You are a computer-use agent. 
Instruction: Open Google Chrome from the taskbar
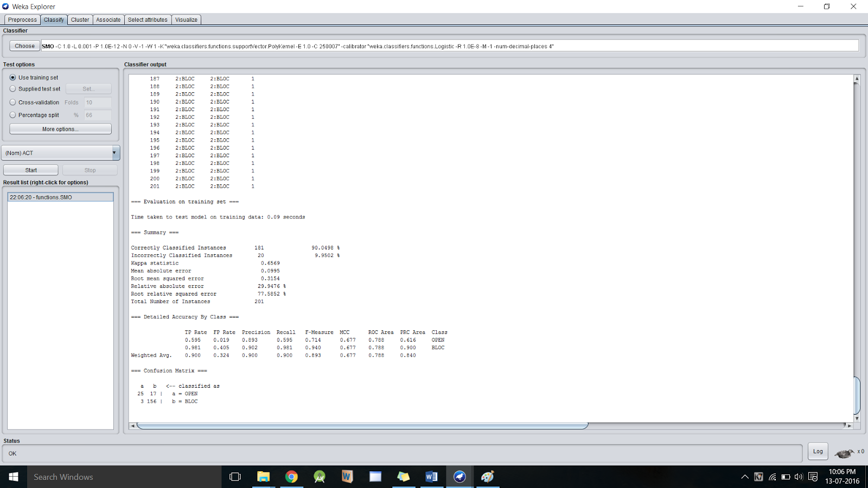(292, 477)
